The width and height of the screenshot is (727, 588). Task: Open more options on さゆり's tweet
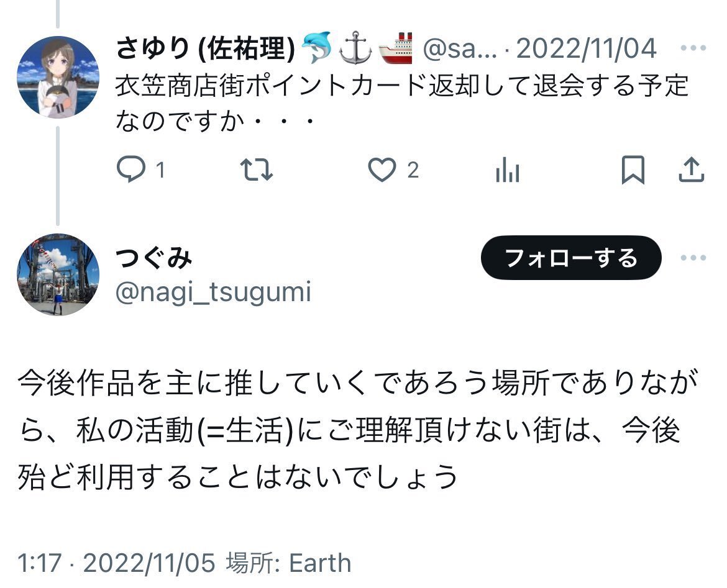coord(693,48)
